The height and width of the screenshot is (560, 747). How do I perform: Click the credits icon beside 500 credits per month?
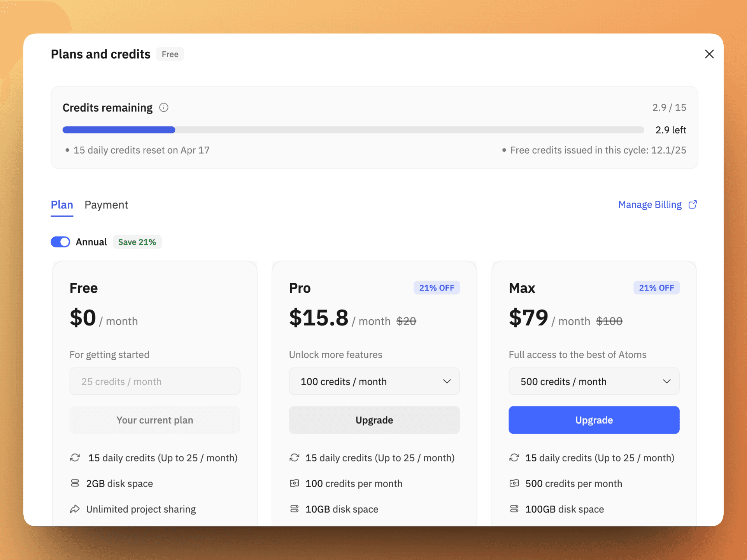click(514, 483)
